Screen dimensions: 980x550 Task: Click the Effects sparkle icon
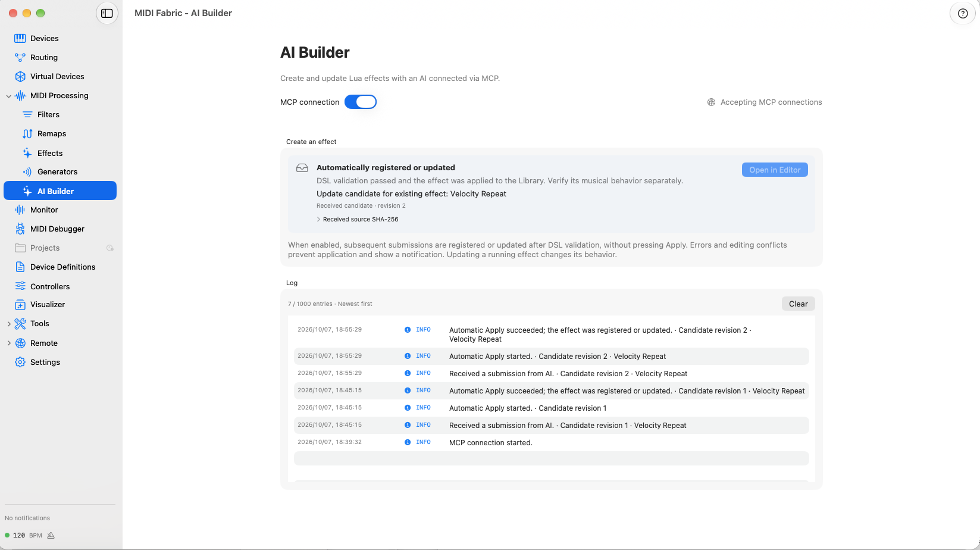tap(27, 153)
